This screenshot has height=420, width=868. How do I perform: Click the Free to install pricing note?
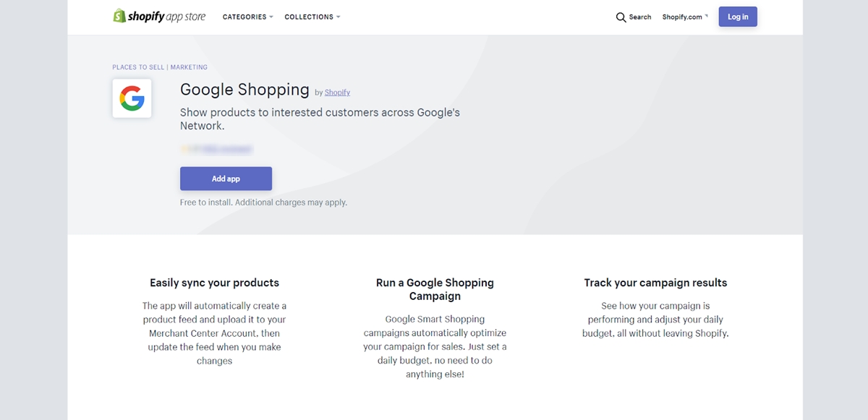[x=263, y=202]
